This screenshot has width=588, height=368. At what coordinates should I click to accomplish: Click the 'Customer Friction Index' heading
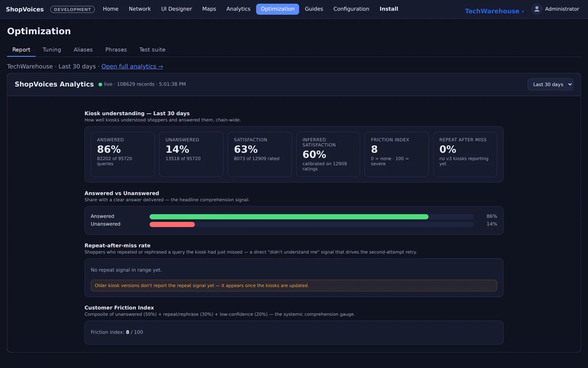click(119, 308)
